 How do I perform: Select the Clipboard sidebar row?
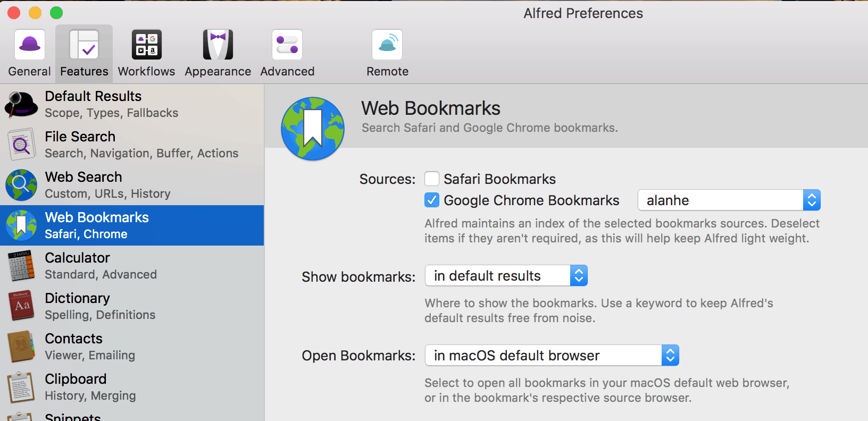(132, 387)
